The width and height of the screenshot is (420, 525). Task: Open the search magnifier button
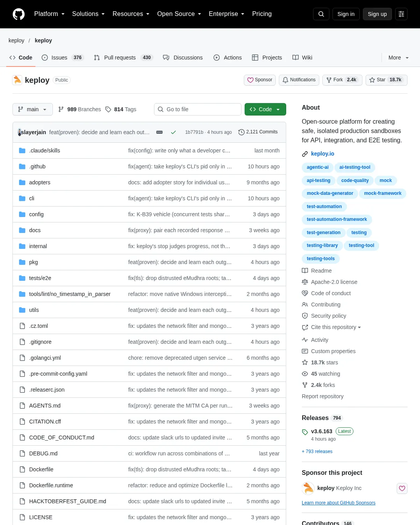tap(321, 14)
